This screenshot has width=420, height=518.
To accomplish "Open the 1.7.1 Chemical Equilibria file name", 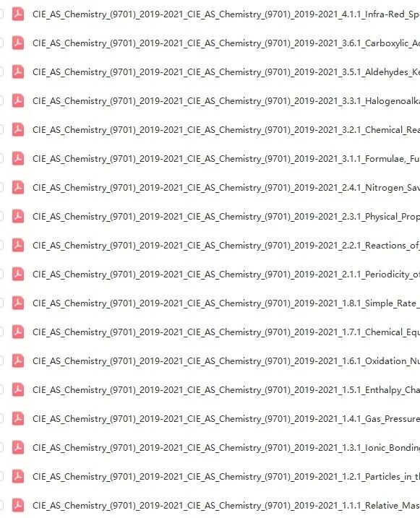I will pos(226,332).
